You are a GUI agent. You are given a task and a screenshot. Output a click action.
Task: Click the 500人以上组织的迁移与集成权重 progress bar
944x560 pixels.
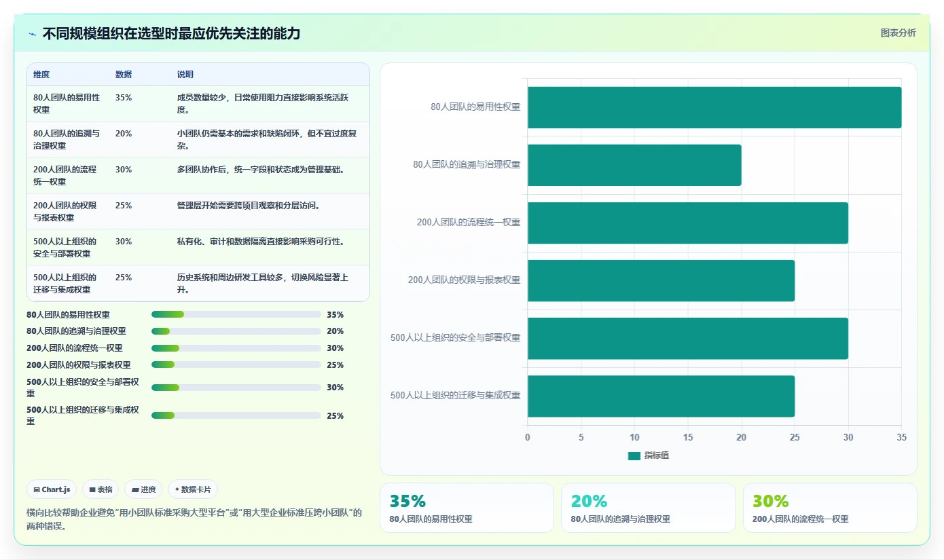click(236, 415)
